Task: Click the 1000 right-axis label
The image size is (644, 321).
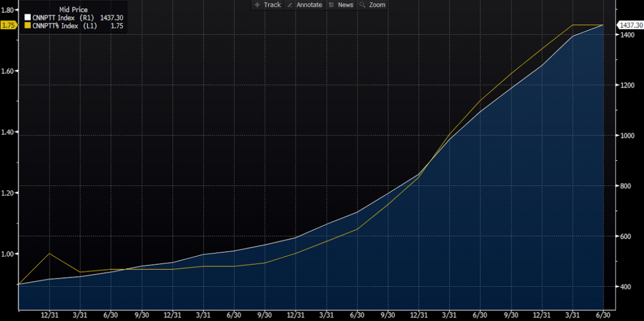Action: [627, 136]
